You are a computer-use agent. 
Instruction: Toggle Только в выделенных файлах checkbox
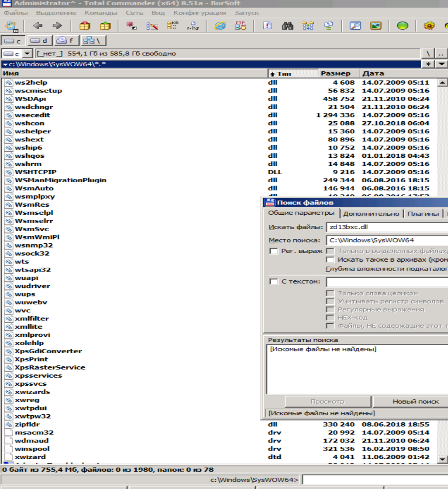pyautogui.click(x=330, y=251)
